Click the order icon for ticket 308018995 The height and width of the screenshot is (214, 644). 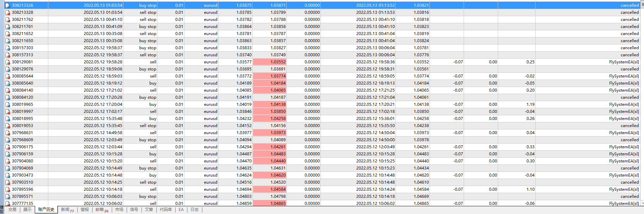tap(7, 119)
